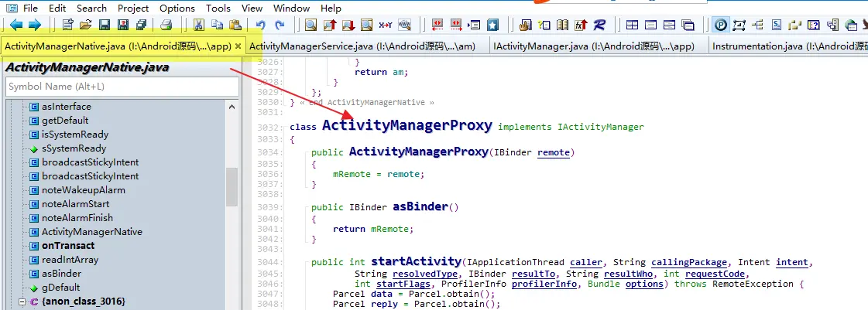Open Replace with the X→Y icon
This screenshot has height=310, width=868.
click(386, 24)
